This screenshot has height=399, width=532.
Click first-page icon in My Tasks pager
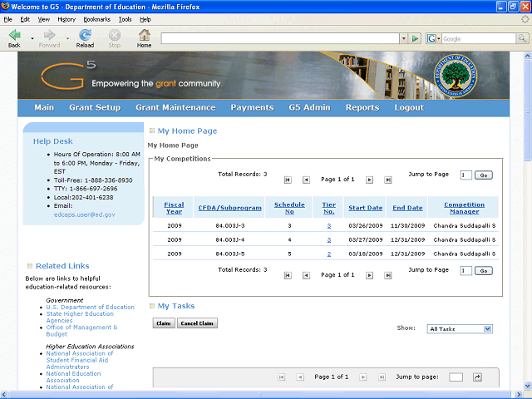(x=282, y=377)
